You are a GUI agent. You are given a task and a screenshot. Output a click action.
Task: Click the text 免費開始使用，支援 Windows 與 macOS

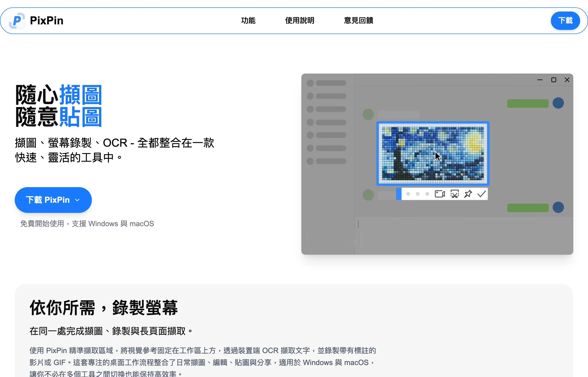pos(87,223)
